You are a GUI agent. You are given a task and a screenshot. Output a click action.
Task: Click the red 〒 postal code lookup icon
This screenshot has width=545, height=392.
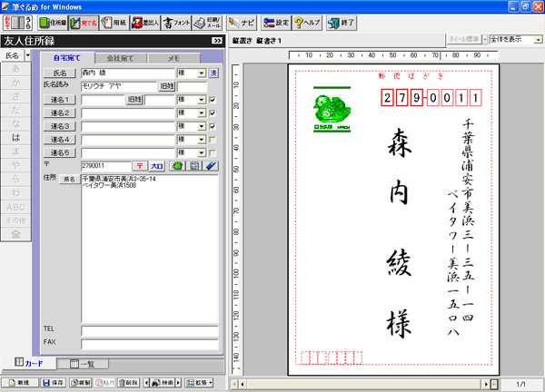(139, 166)
